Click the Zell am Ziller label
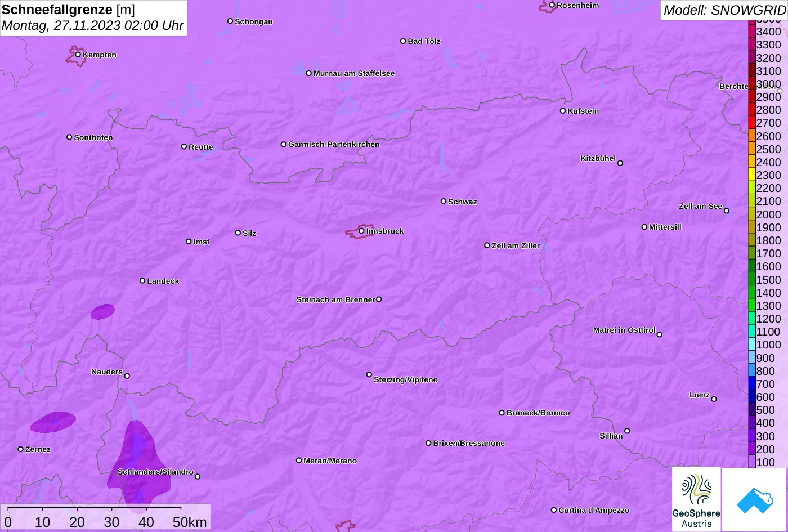Screen dimensions: 788x532 [516, 245]
